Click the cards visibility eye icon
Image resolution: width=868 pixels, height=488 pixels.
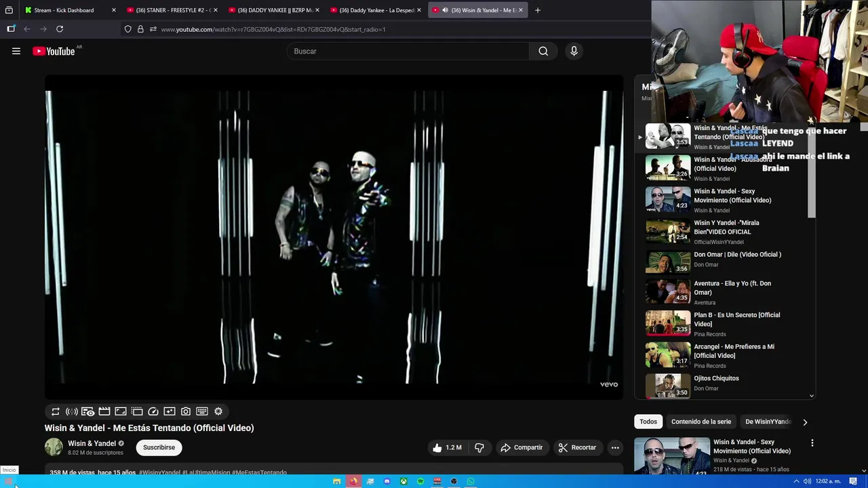pyautogui.click(x=87, y=411)
